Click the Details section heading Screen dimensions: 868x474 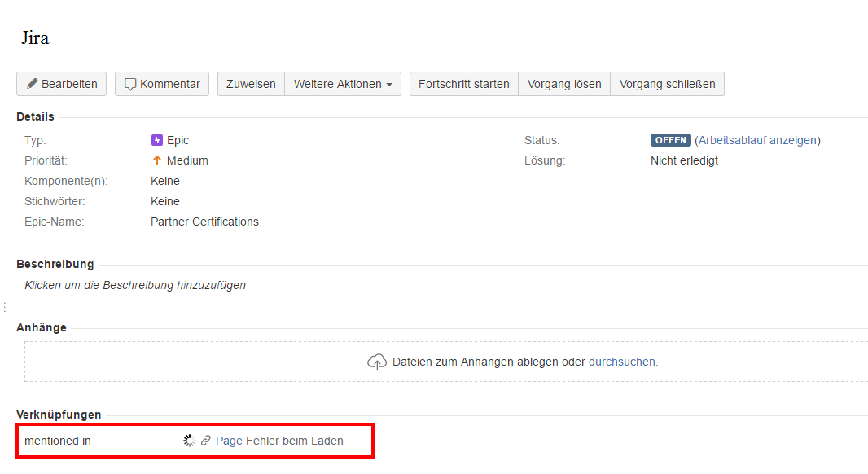click(36, 116)
